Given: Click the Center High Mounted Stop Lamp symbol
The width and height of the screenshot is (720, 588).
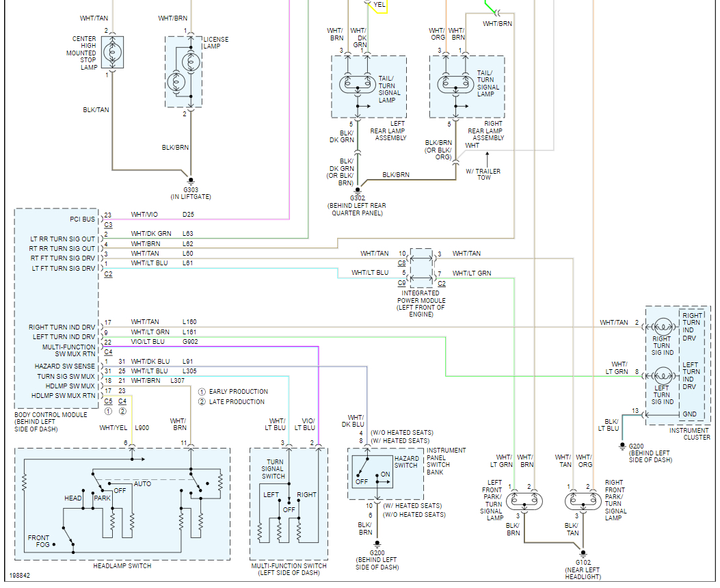Looking at the screenshot, I should (113, 53).
